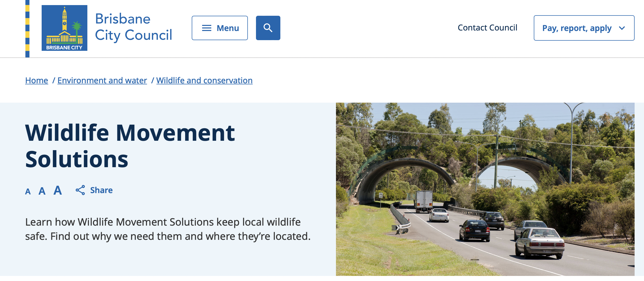
Task: Click the wildlife overpass road photo
Action: coord(485,189)
